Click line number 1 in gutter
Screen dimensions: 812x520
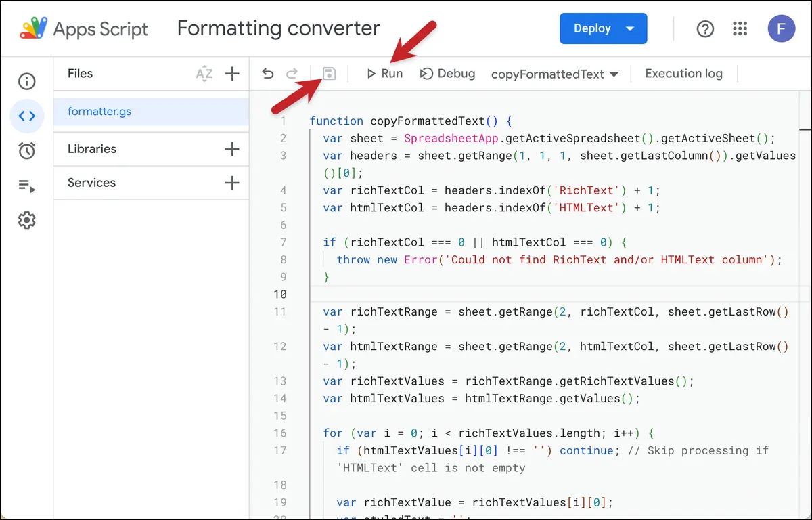tap(284, 121)
